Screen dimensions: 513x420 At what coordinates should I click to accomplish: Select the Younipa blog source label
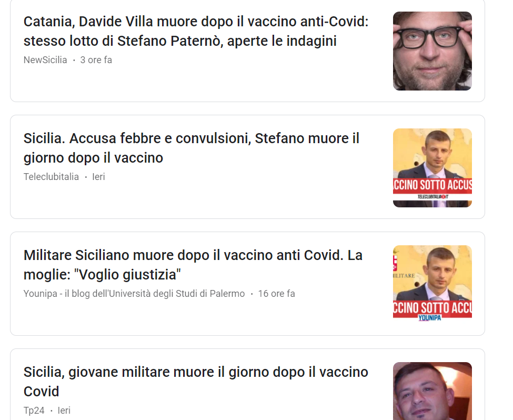click(x=134, y=294)
